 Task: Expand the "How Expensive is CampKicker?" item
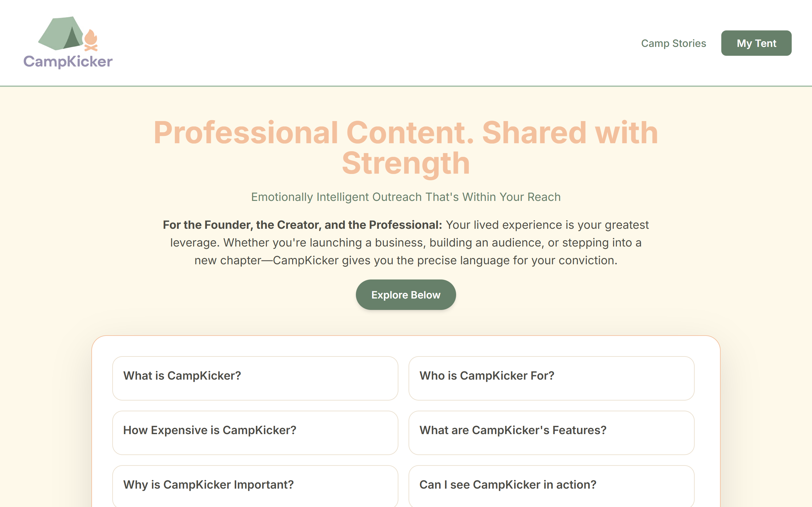[x=255, y=433]
